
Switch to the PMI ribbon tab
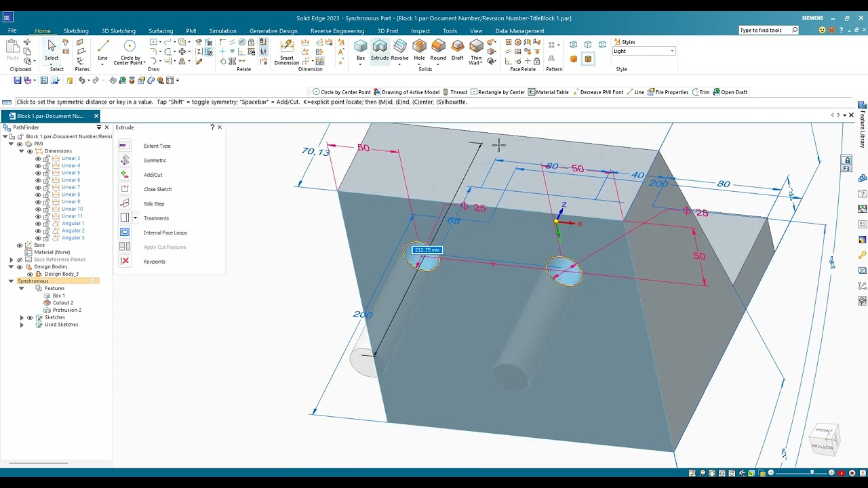point(191,30)
